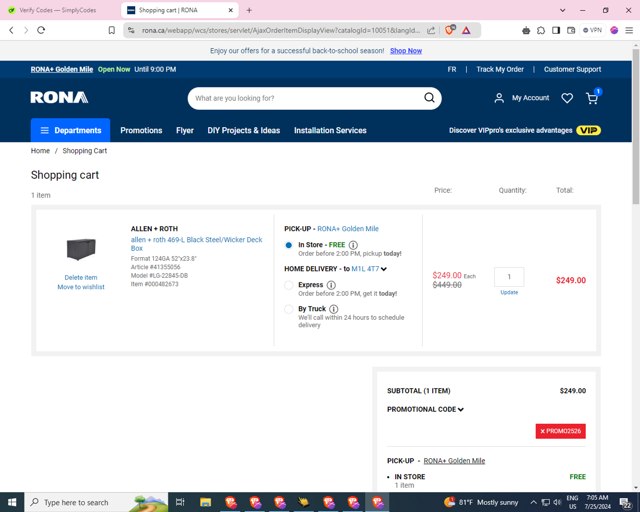
Task: Open new browser tab
Action: tap(249, 10)
